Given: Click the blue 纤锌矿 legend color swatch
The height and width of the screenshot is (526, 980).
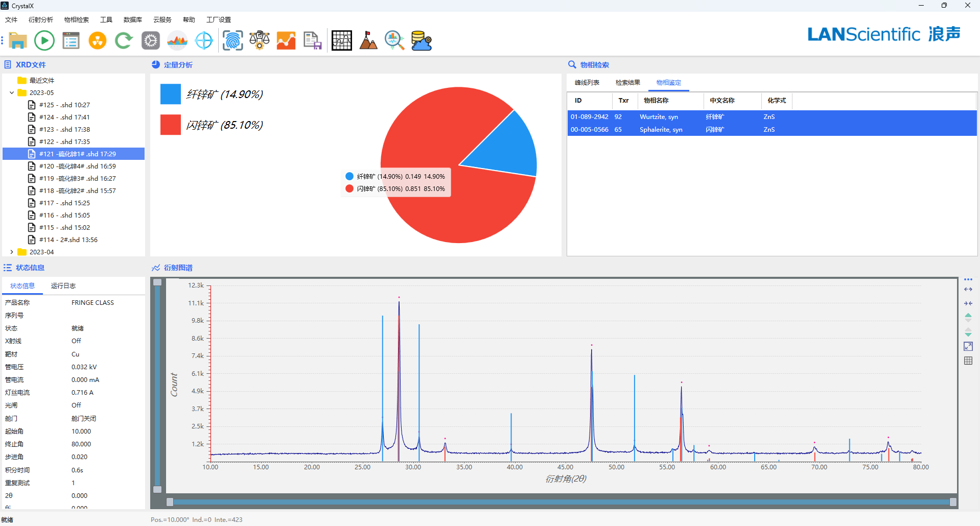Looking at the screenshot, I should [170, 94].
